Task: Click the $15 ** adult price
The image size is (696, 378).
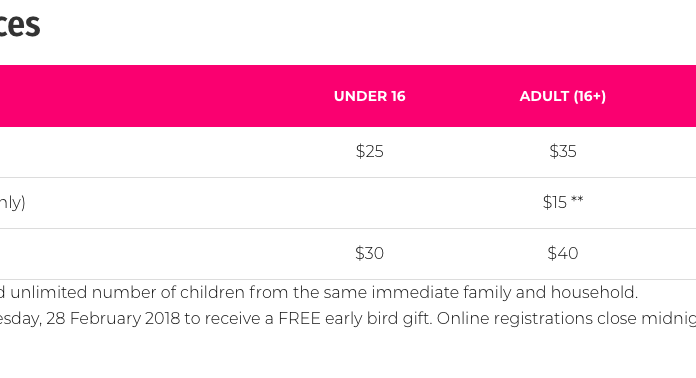Action: pyautogui.click(x=562, y=202)
